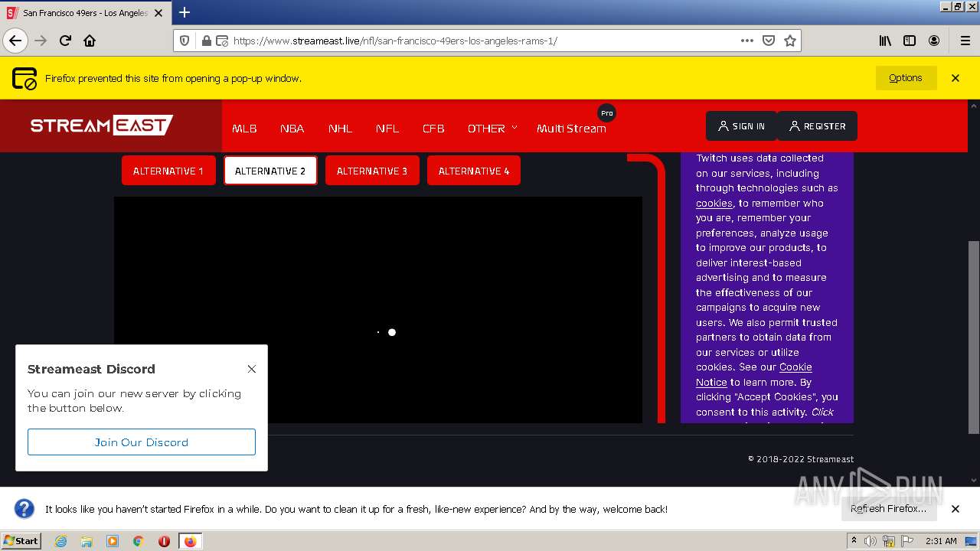Open the Library bookmarks icon
The width and height of the screenshot is (980, 551).
(x=885, y=41)
